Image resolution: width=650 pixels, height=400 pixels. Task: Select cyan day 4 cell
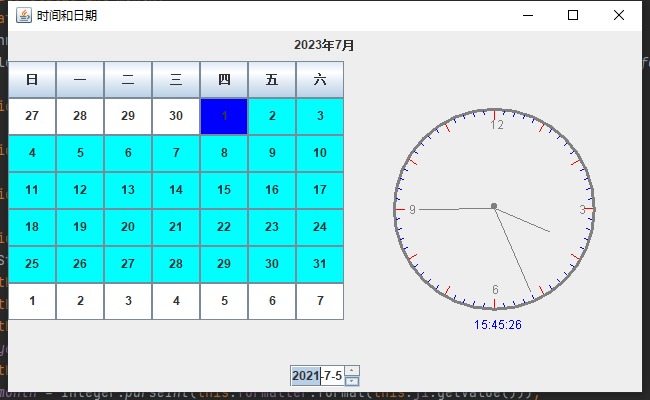tap(32, 153)
